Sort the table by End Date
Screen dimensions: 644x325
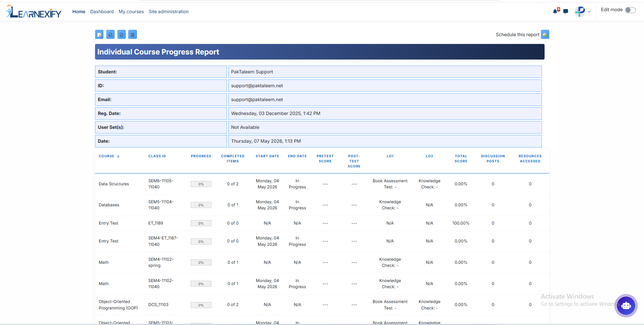(297, 156)
